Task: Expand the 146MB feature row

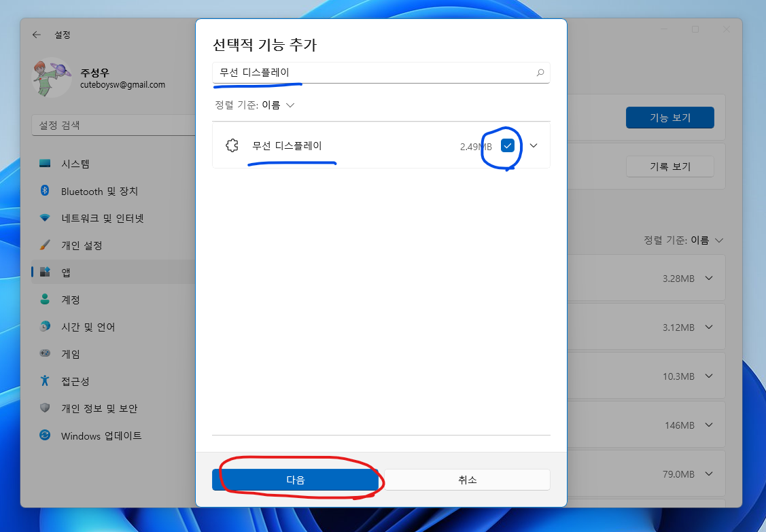Action: tap(709, 425)
